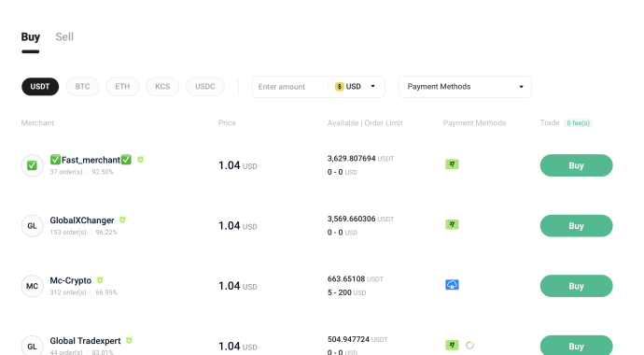Image resolution: width=644 pixels, height=355 pixels.
Task: Click the 0 fee(s) badge
Action: [x=579, y=123]
